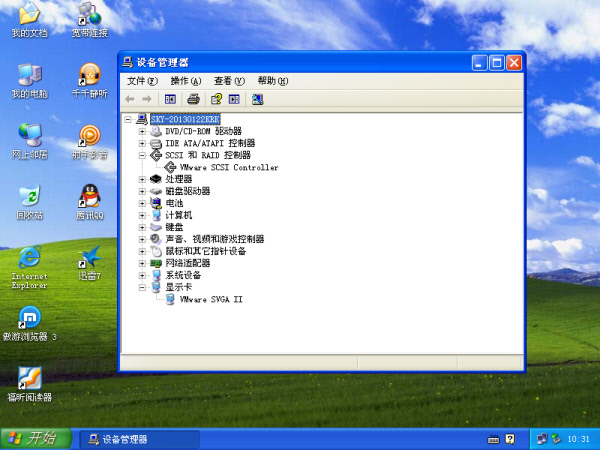The height and width of the screenshot is (450, 600).
Task: Click the 10:31 system clock
Action: point(579,439)
